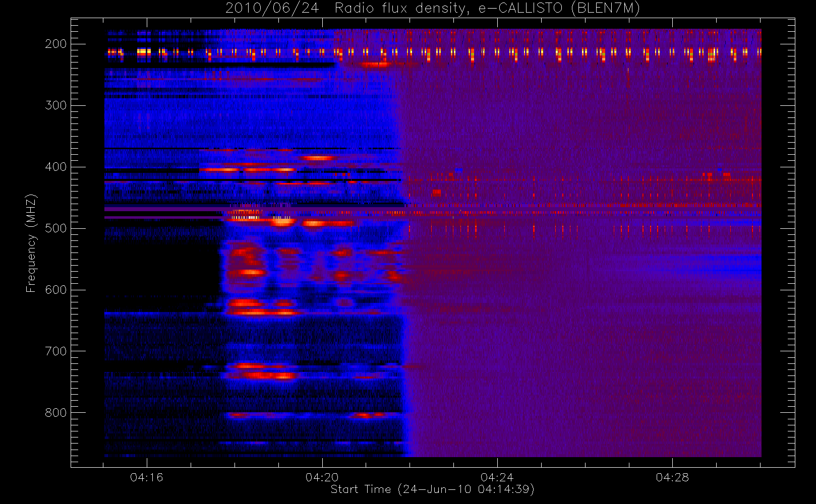Click the 04:28 time tick label
Image resolution: width=816 pixels, height=504 pixels.
[672, 477]
